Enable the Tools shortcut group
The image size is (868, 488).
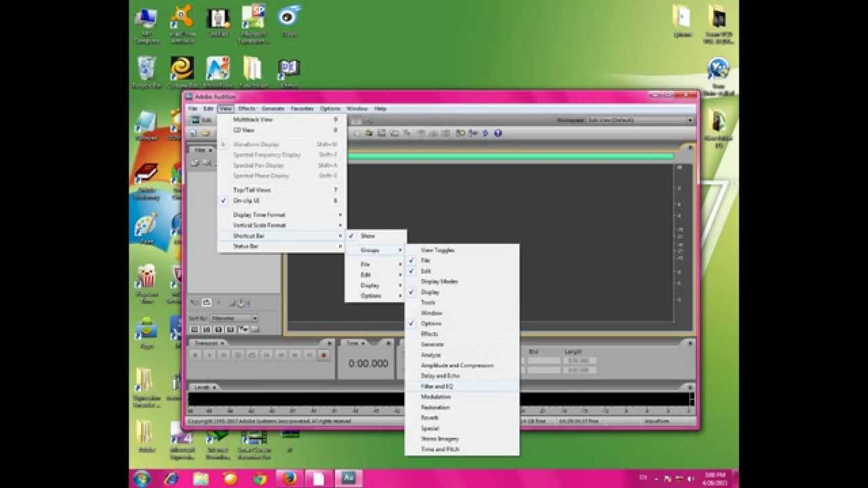[x=462, y=302]
